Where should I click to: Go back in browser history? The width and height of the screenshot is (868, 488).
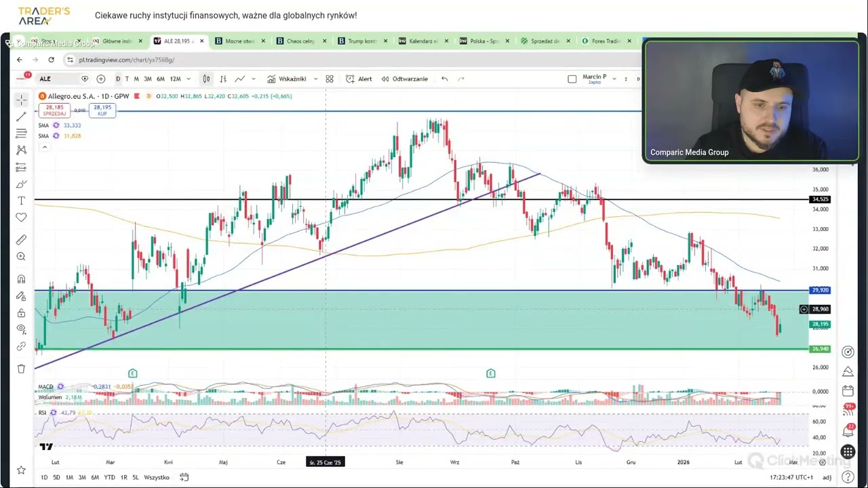[x=20, y=60]
